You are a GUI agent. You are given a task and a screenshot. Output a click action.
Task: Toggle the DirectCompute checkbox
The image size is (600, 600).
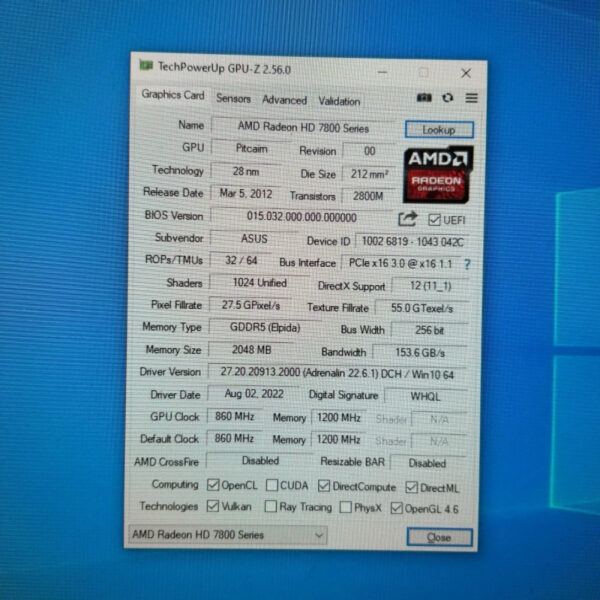pos(323,486)
